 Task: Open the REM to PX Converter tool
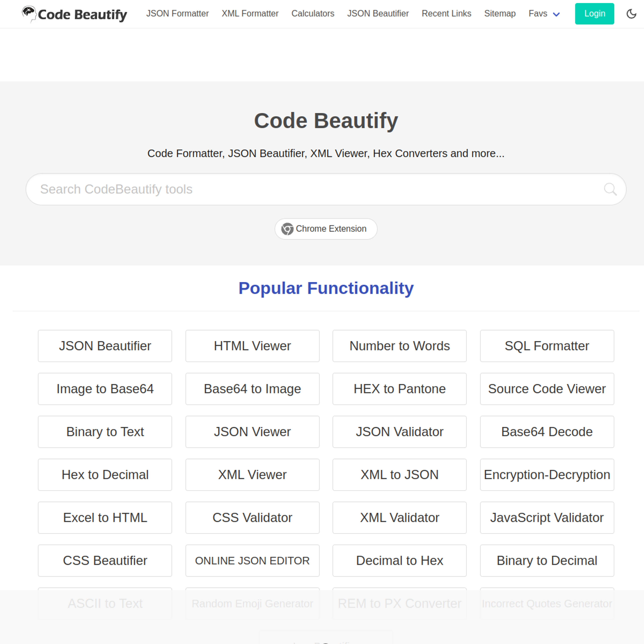click(399, 604)
